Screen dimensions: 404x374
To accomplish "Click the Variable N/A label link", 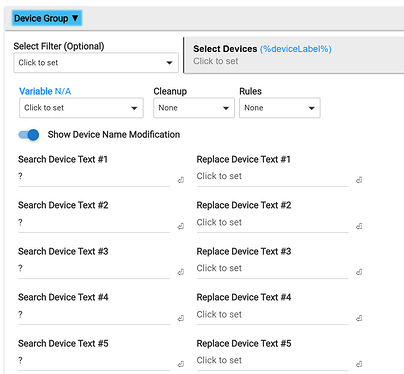I will pyautogui.click(x=45, y=91).
